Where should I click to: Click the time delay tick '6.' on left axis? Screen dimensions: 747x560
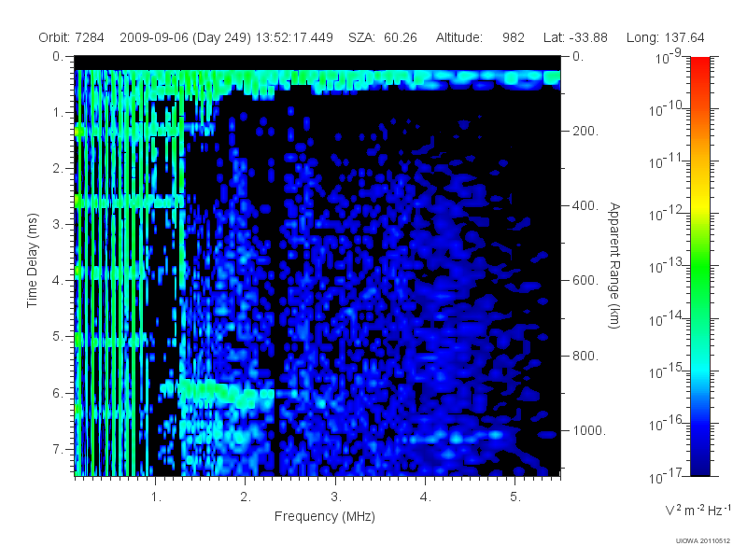[58, 393]
